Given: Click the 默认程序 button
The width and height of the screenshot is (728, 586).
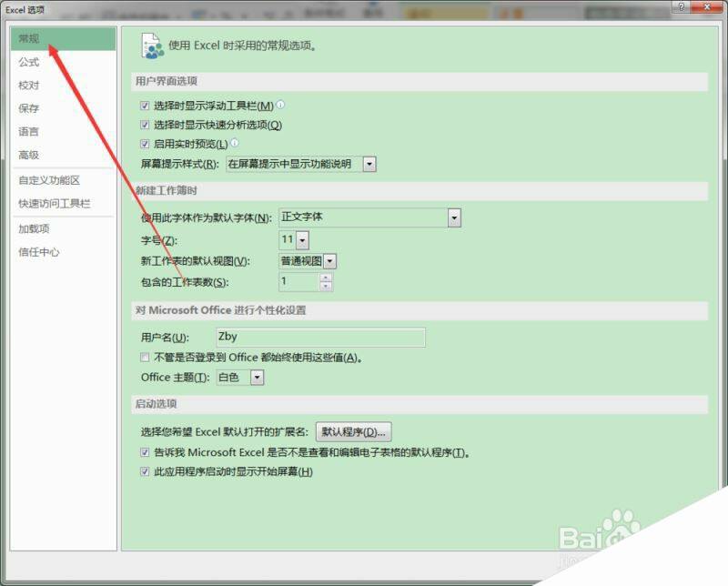Looking at the screenshot, I should tap(353, 432).
